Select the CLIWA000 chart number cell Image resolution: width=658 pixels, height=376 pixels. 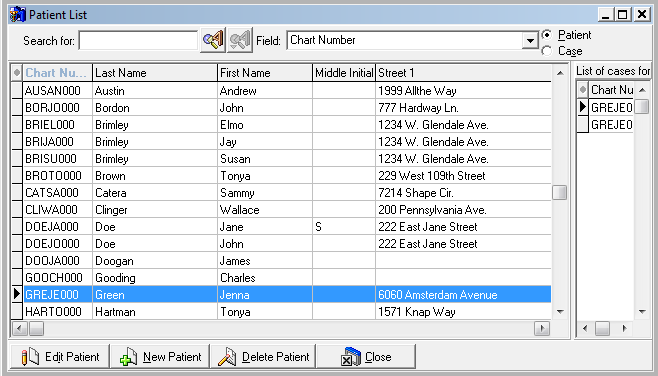[x=57, y=210]
